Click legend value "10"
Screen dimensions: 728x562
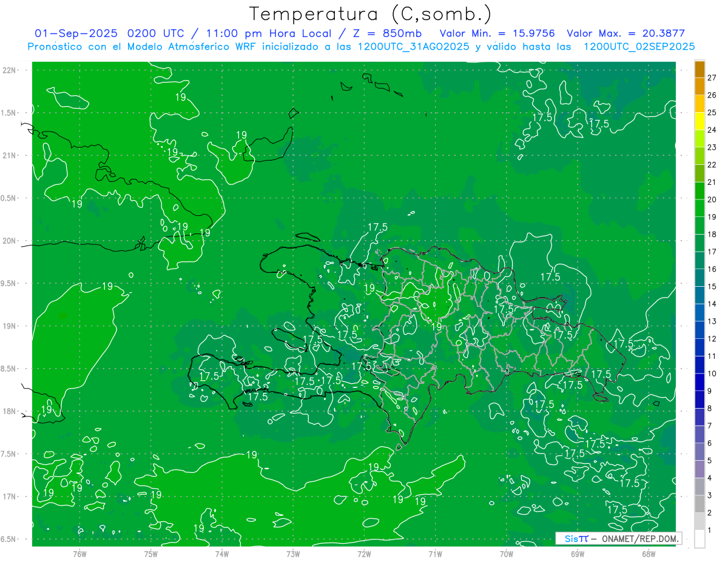coord(712,373)
